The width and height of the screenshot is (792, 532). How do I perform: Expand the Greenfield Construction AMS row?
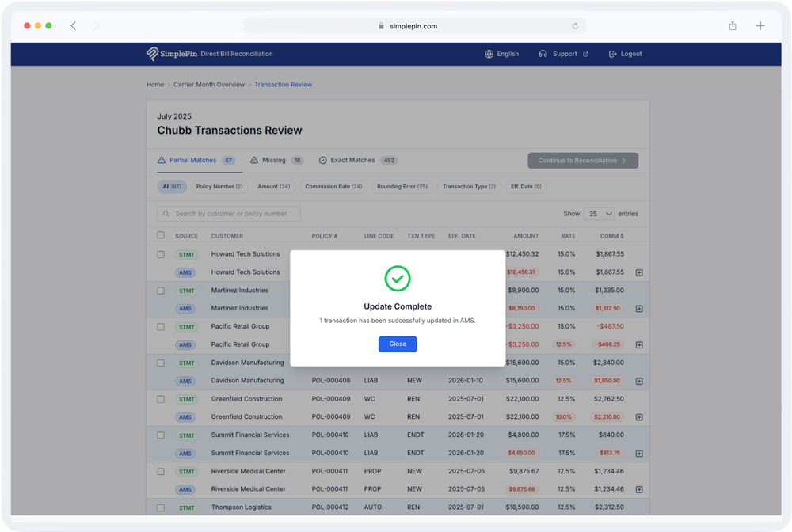[639, 417]
